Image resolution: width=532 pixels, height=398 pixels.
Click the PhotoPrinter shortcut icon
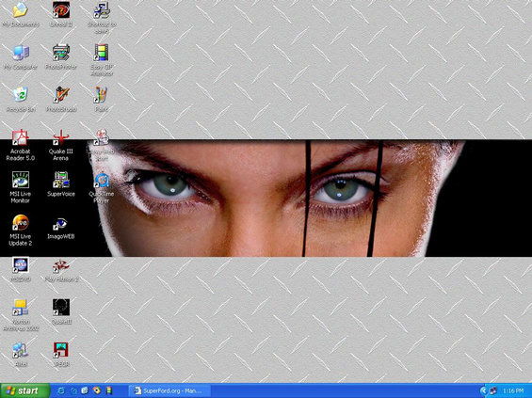click(x=61, y=53)
